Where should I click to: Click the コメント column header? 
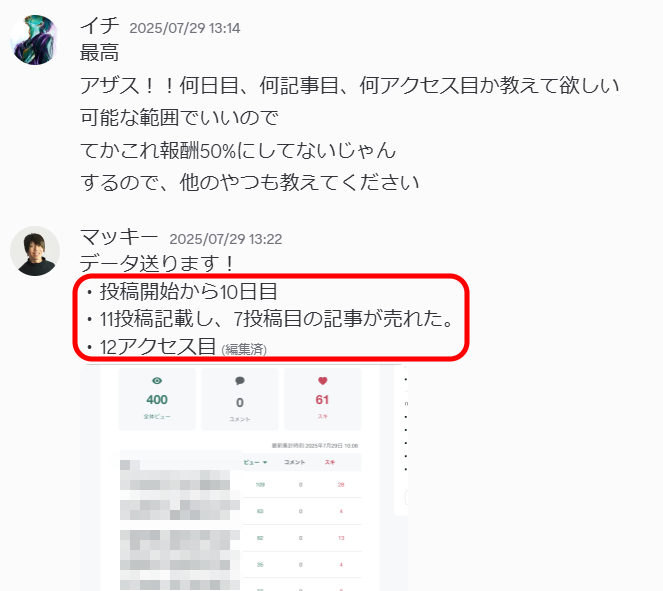tap(295, 462)
